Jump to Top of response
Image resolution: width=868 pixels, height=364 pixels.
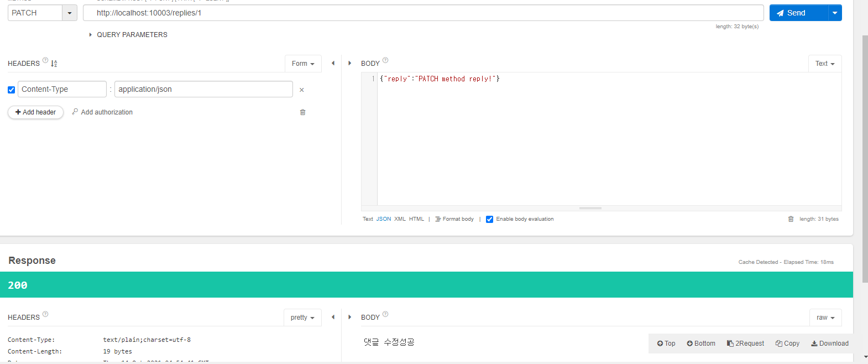click(666, 344)
